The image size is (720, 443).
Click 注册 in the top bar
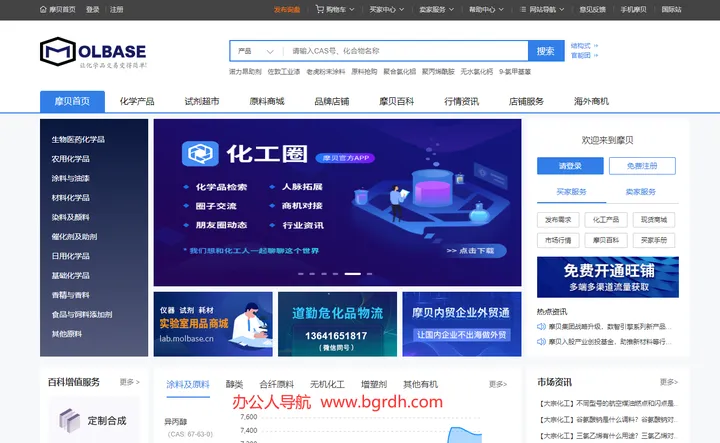117,9
